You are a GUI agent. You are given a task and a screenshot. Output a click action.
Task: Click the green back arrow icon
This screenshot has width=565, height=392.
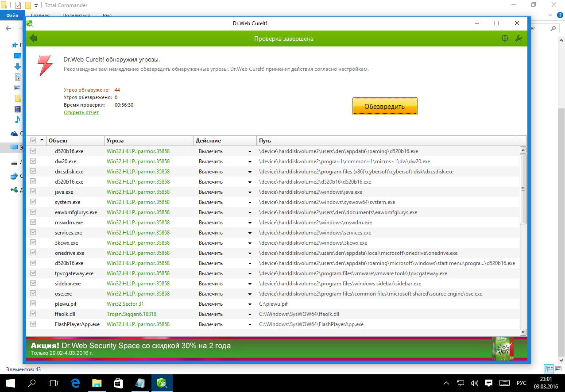point(33,38)
